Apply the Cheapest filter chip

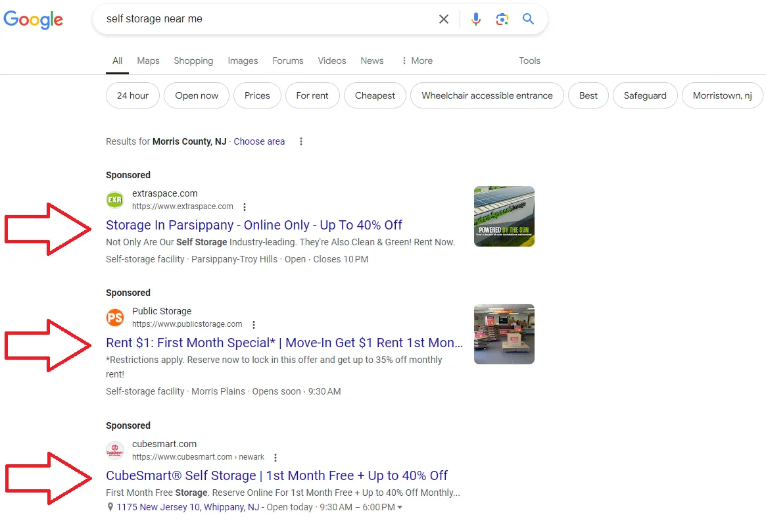click(375, 96)
